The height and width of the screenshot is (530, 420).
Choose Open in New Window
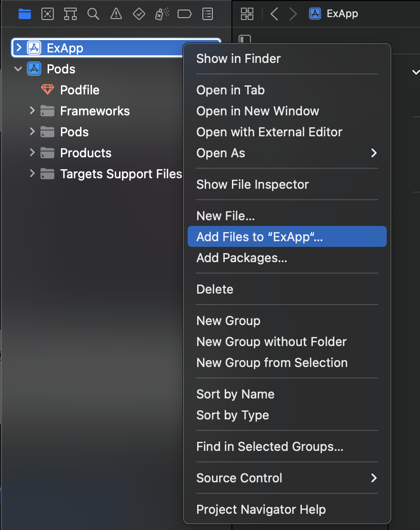[x=287, y=111]
